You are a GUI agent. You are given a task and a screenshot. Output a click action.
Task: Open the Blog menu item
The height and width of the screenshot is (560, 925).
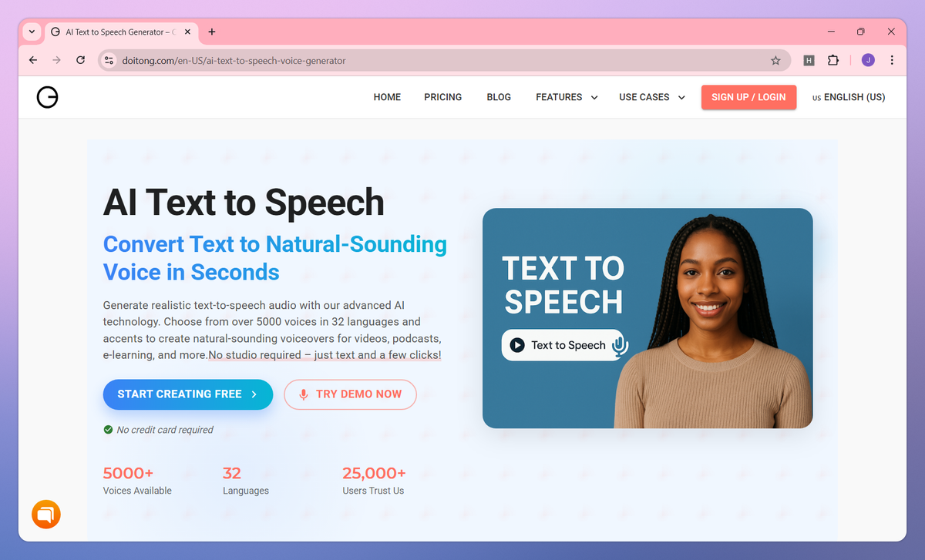click(x=499, y=97)
